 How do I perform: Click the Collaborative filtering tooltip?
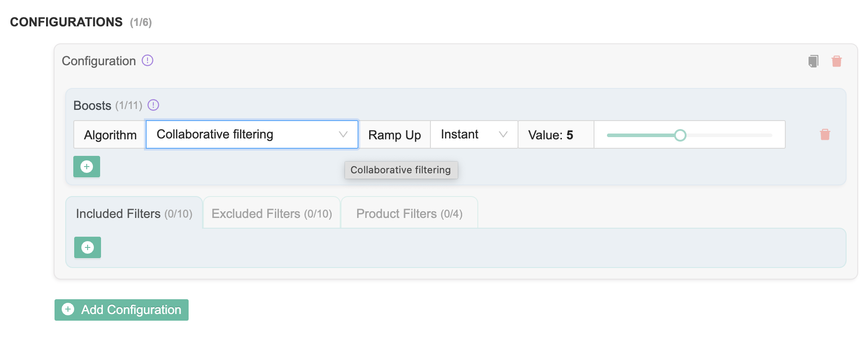pos(400,170)
